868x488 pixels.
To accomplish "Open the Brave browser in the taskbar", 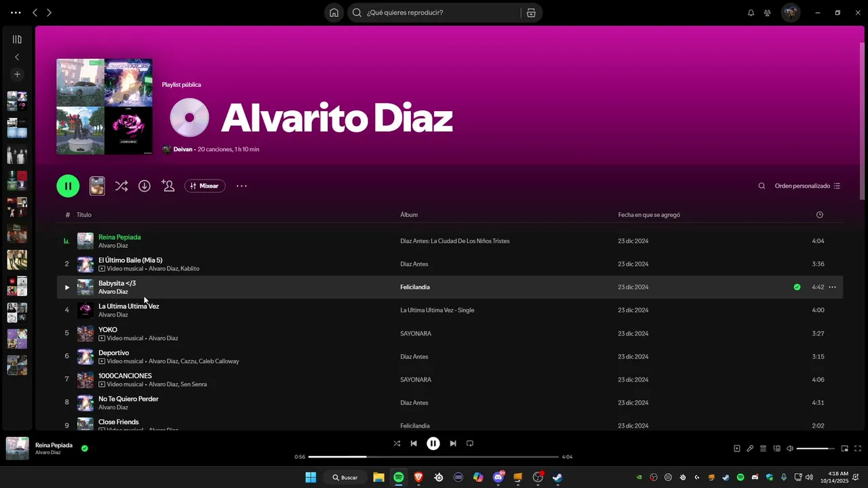I will pyautogui.click(x=418, y=477).
